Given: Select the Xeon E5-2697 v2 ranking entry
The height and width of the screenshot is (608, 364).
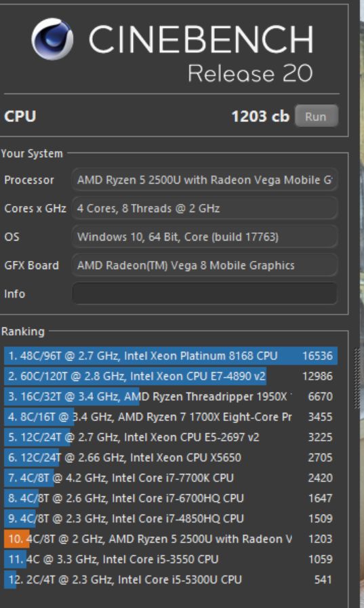Looking at the screenshot, I should (x=171, y=437).
